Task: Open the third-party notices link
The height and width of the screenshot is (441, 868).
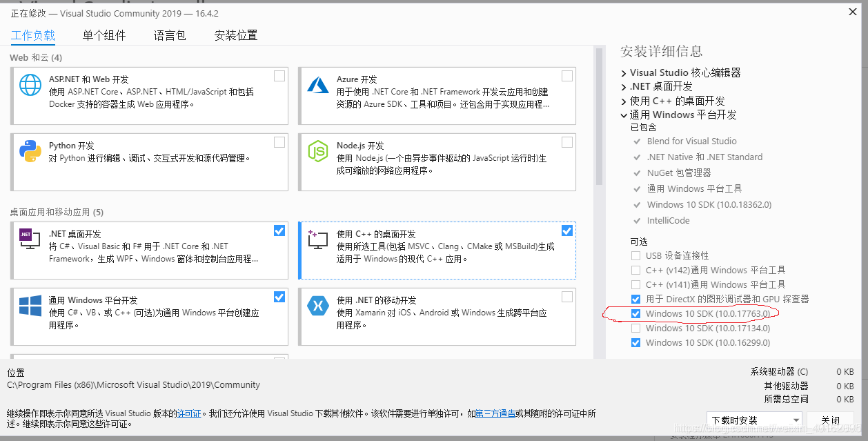Action: pyautogui.click(x=495, y=413)
